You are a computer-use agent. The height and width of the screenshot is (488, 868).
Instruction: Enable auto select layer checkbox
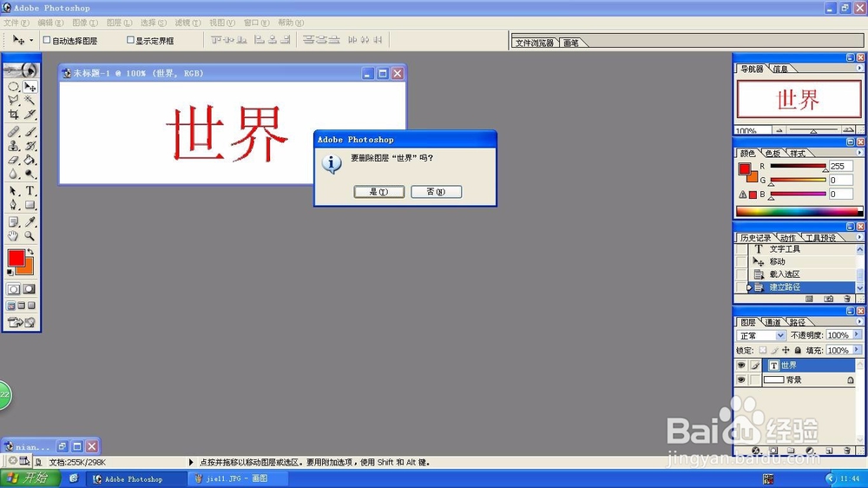(47, 40)
